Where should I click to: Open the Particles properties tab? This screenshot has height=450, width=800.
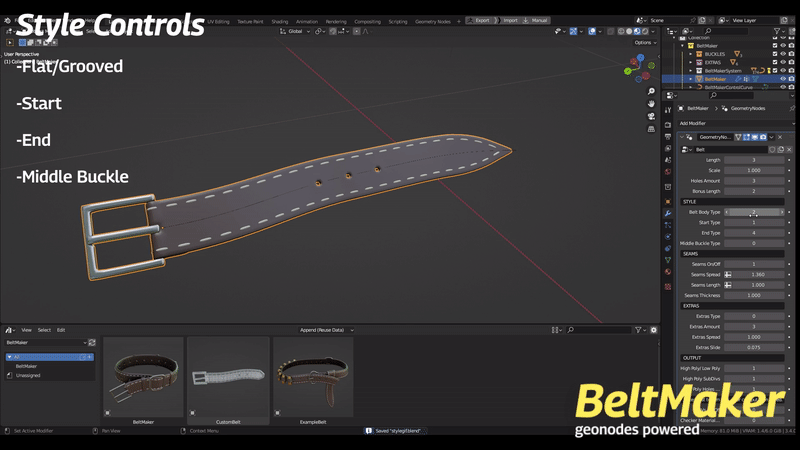[668, 225]
